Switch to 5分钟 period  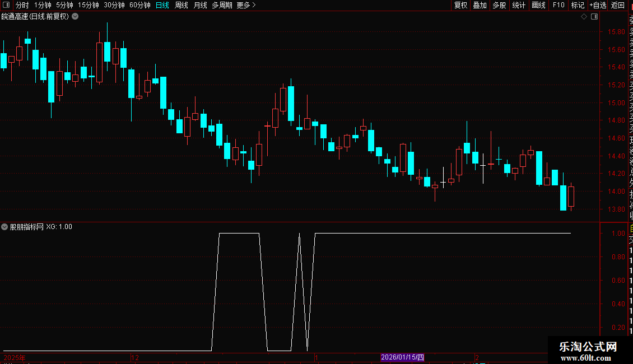point(64,5)
